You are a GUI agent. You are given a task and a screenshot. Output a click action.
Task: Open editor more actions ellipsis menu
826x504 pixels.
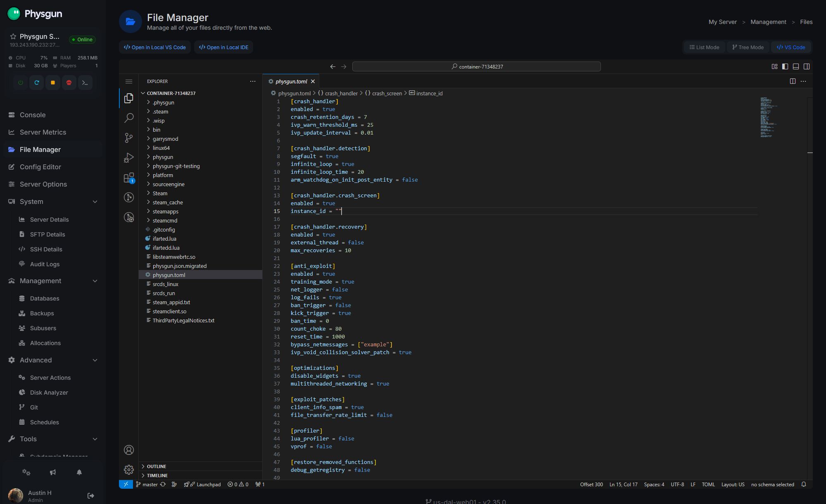click(803, 81)
